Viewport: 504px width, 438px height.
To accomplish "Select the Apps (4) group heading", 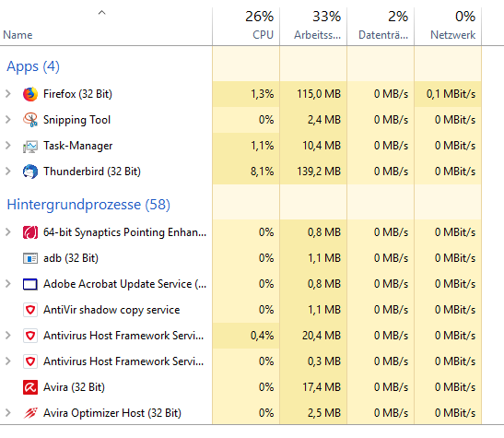I will [33, 66].
